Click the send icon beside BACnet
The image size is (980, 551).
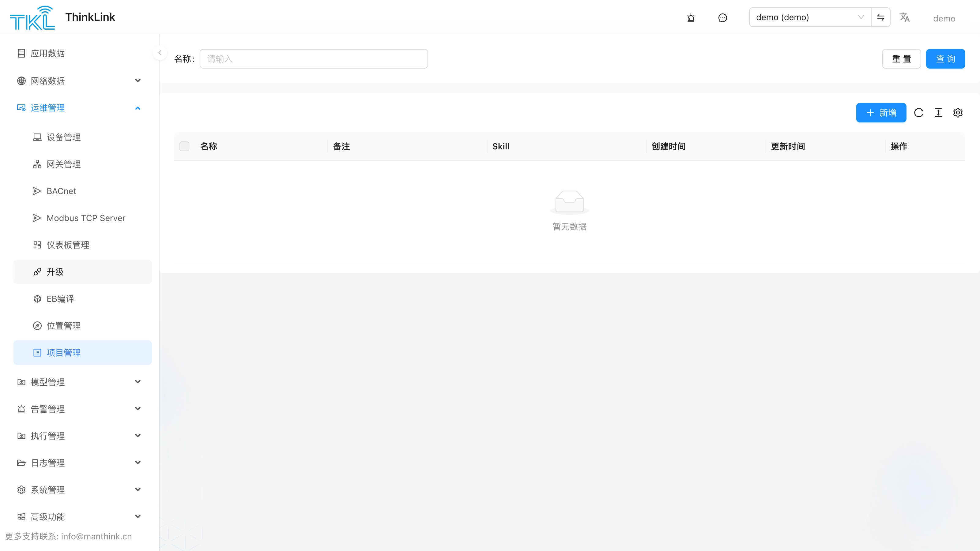tap(37, 191)
